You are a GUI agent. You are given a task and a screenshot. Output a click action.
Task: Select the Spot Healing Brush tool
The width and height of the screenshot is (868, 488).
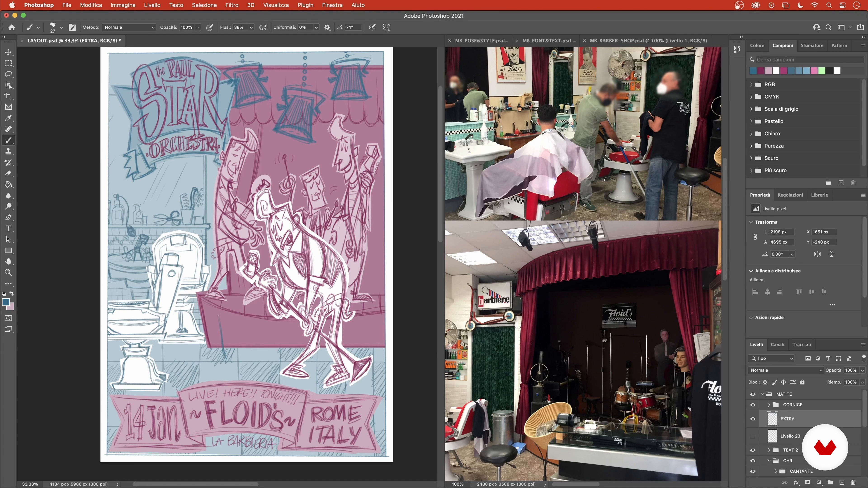(8, 129)
